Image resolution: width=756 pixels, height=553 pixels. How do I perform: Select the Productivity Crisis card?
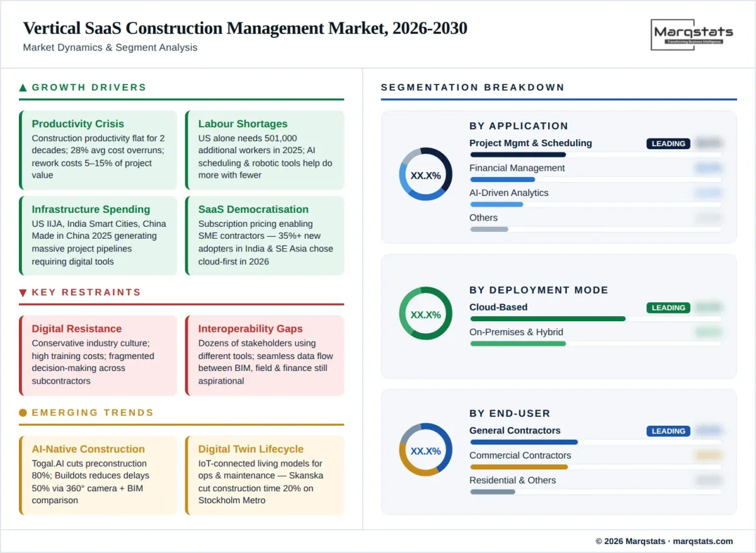[x=98, y=149]
